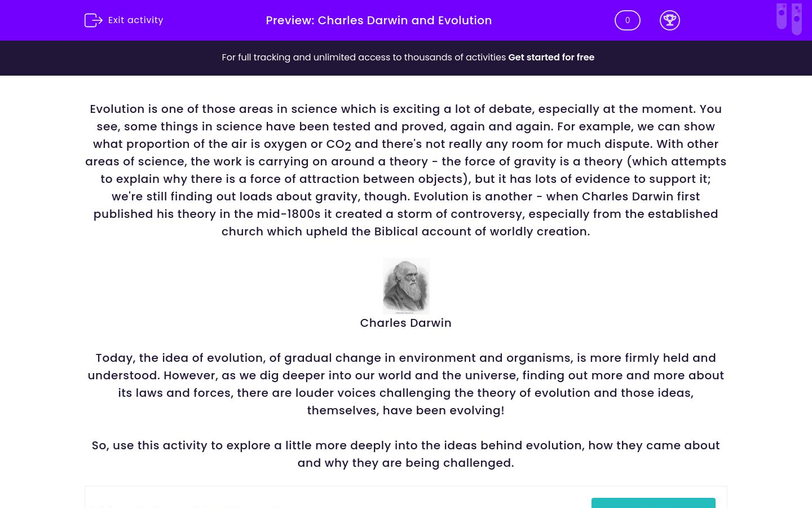Click the "Charles Darwin" caption text
The width and height of the screenshot is (812, 508).
[405, 323]
